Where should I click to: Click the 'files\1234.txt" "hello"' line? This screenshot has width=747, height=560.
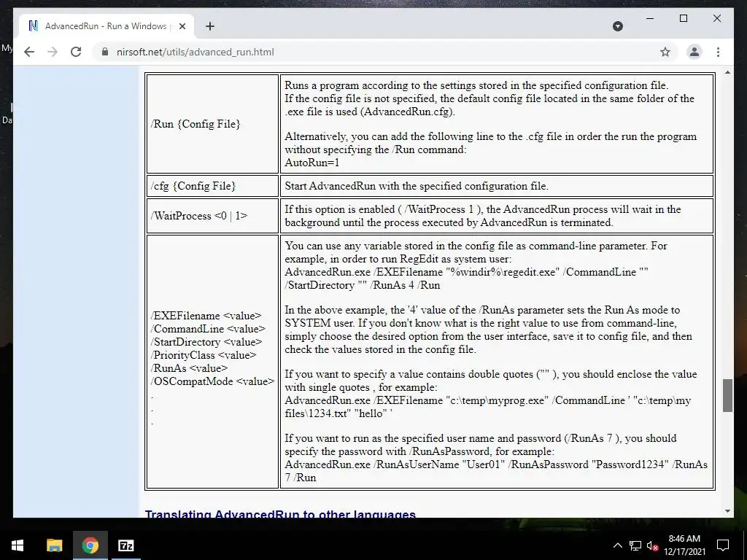[338, 413]
